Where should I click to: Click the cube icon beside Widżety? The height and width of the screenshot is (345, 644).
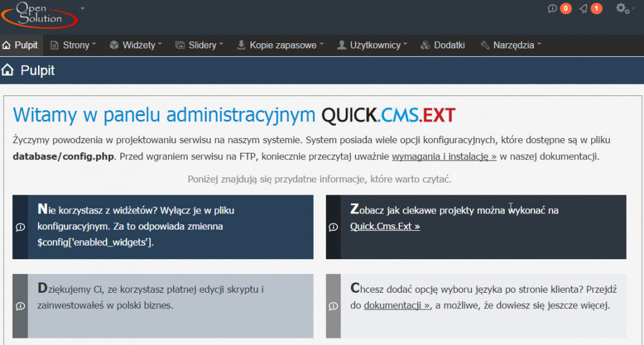pyautogui.click(x=114, y=45)
